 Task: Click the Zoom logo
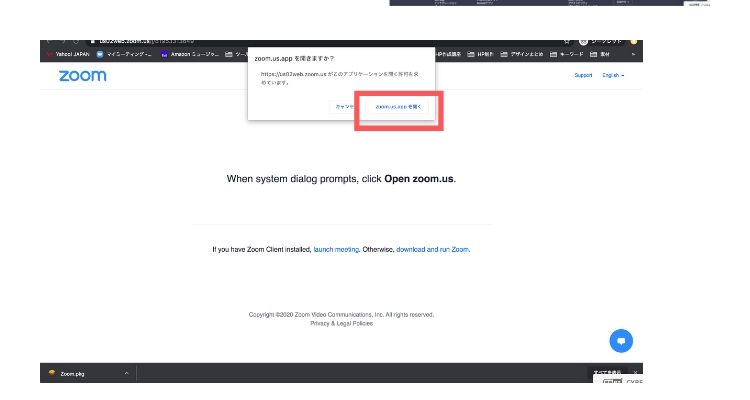(83, 76)
